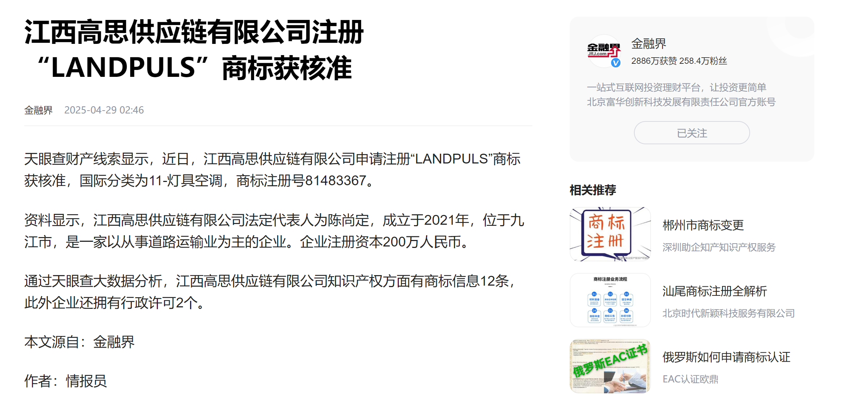Open the 金融界 account name in sidebar card
Viewport: 868px width, 398px height.
649,44
